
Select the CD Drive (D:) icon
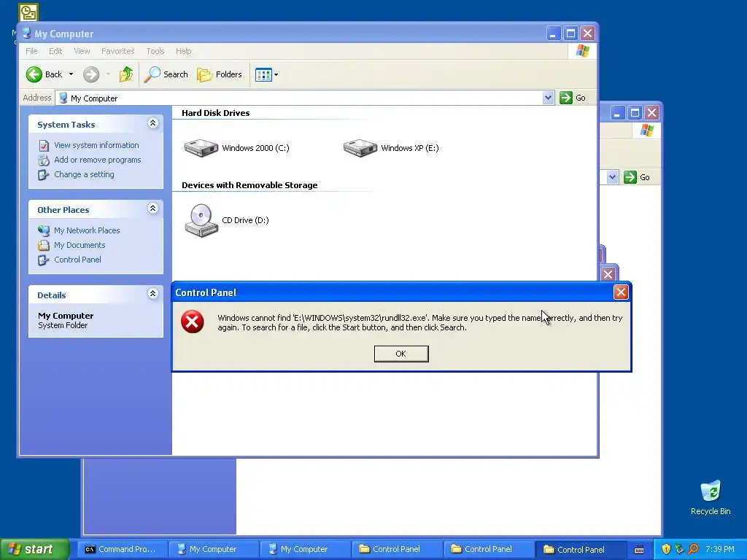[201, 220]
